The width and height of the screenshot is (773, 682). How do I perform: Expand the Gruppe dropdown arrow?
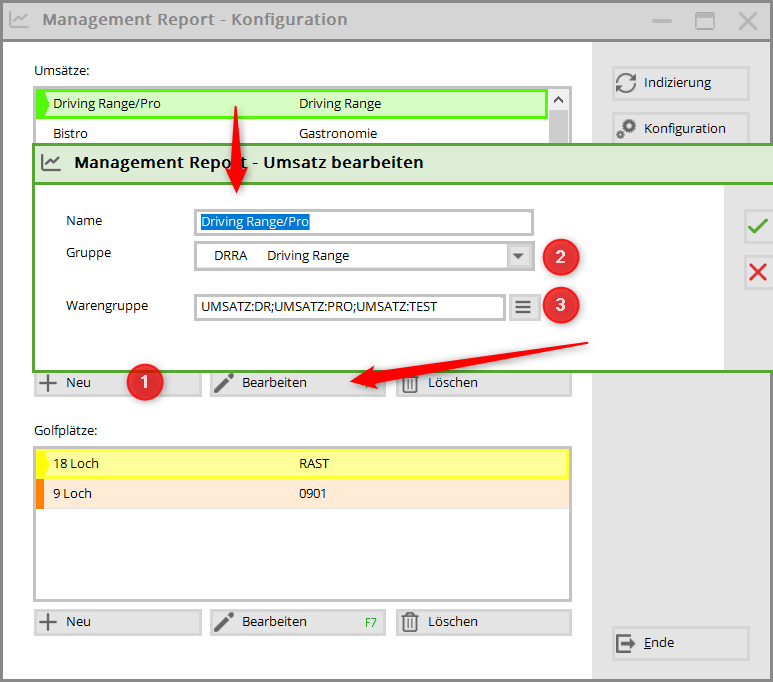[517, 256]
